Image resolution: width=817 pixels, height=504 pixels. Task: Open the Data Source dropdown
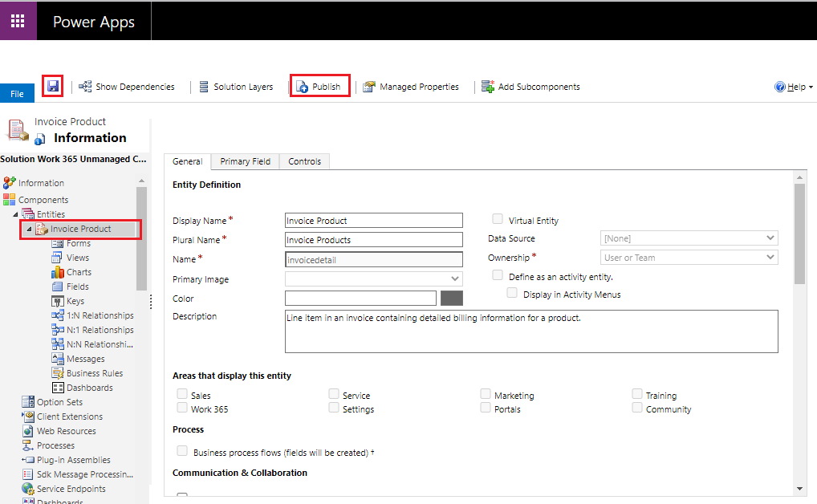pos(689,238)
